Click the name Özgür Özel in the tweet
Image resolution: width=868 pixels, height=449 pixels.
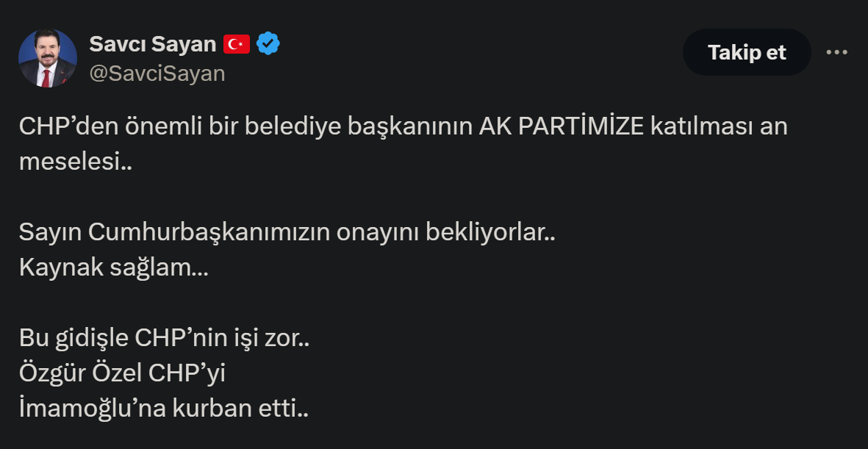click(x=81, y=374)
